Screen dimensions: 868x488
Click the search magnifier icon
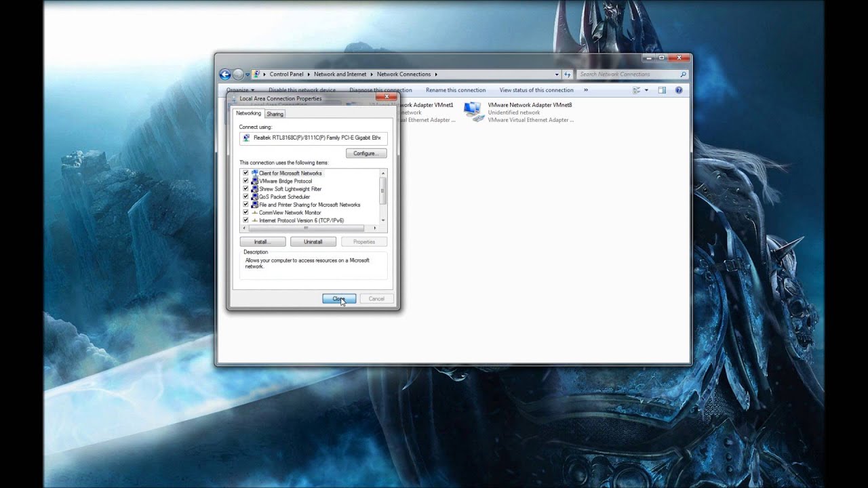[682, 75]
